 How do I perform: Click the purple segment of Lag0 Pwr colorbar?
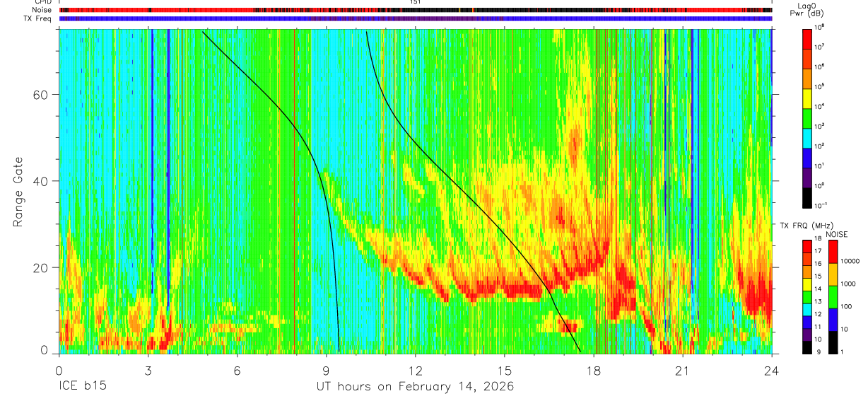807,177
